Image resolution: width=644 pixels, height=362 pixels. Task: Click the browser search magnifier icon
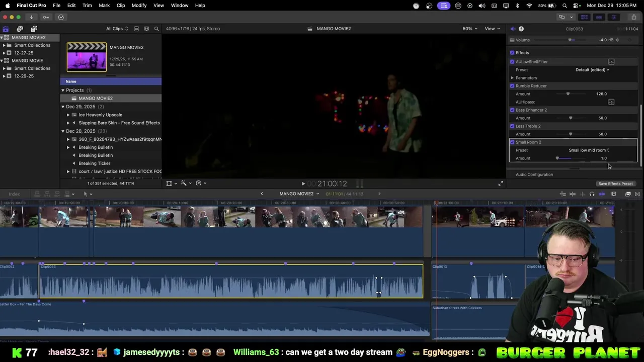point(156,29)
